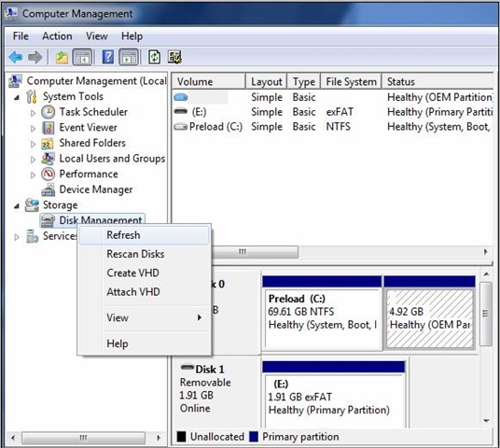This screenshot has width=500, height=448.
Task: Open the View menu in menu bar
Action: 97,36
